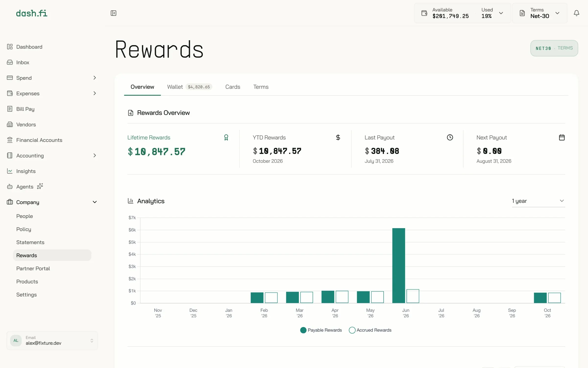588x368 pixels.
Task: Click the Bill Pay receipt icon
Action: pos(10,109)
